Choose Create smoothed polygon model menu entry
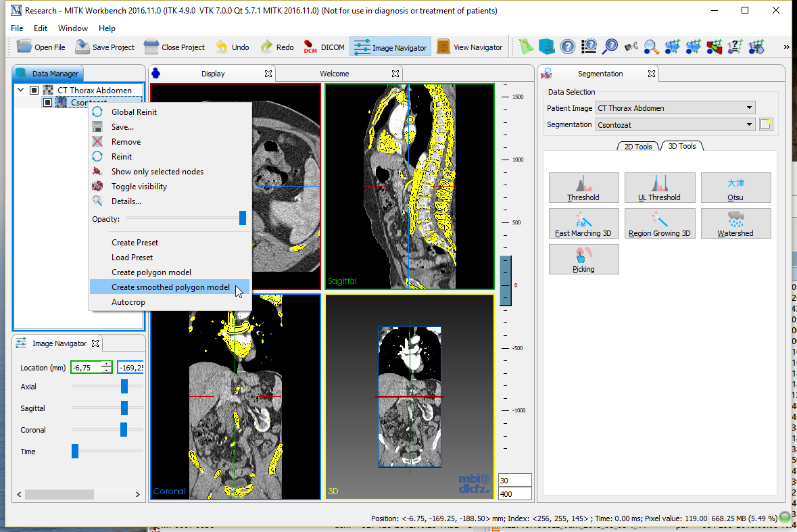 coord(170,287)
